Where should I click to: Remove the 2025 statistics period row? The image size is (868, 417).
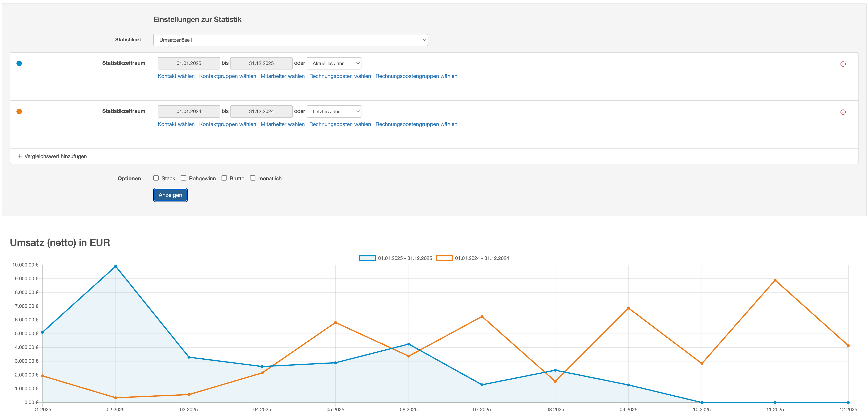[x=843, y=64]
